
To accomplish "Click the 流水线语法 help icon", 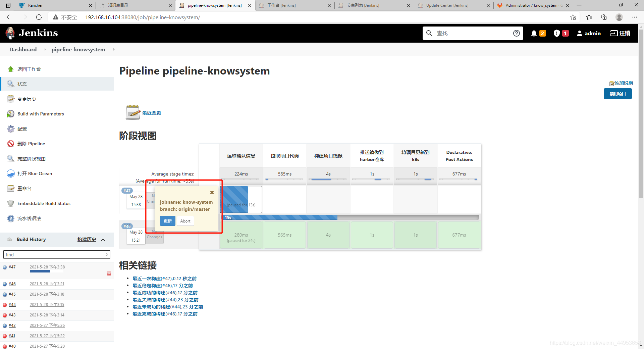I will [11, 218].
